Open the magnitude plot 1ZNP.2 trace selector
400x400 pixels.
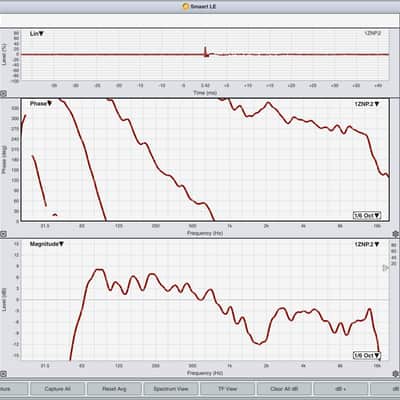click(367, 244)
